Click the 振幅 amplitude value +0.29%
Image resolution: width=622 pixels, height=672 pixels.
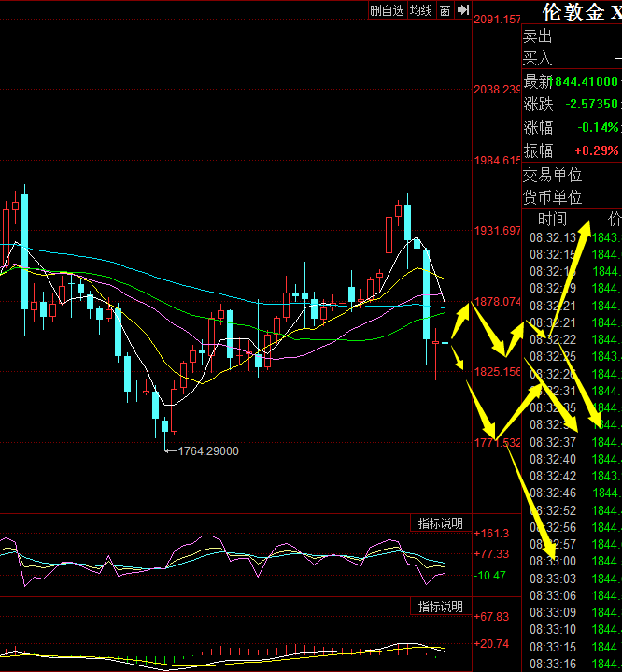[x=596, y=150]
